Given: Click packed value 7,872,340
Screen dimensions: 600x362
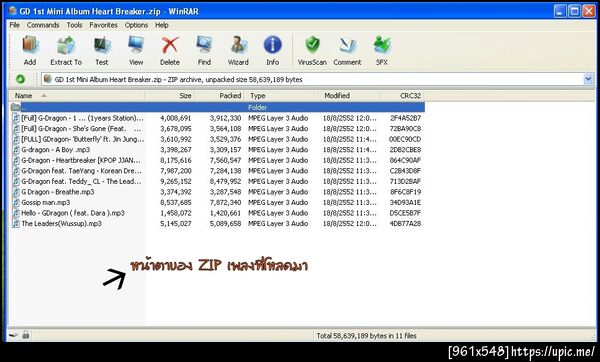Looking at the screenshot, I should tap(225, 202).
